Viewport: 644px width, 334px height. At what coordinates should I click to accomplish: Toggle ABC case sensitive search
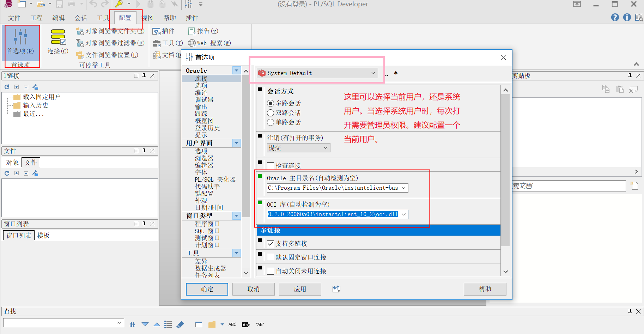[232, 324]
